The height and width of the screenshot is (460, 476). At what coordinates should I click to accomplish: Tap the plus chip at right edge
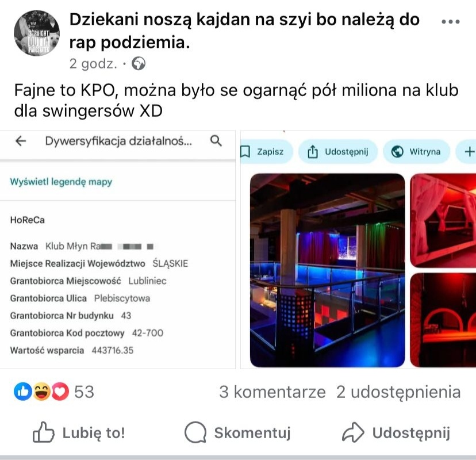click(x=467, y=151)
